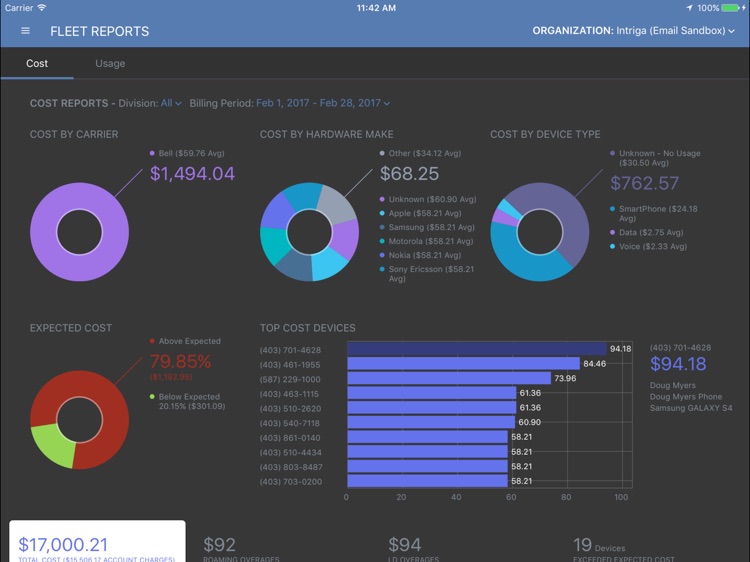The height and width of the screenshot is (562, 750).
Task: Tap the green Below Expected donut segment
Action: 54,444
